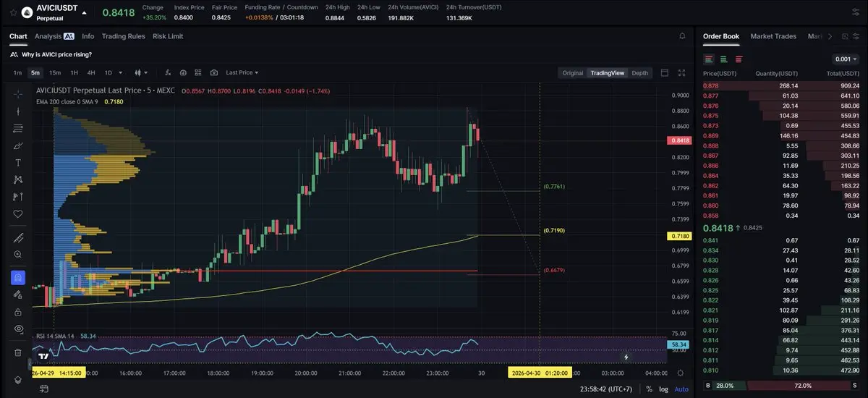This screenshot has width=868, height=398.
Task: Click the circular info icon after fx
Action: coord(182,72)
